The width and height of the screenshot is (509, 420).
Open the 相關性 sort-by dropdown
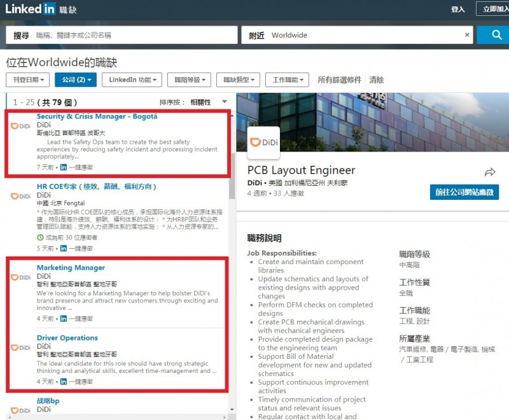(x=204, y=101)
